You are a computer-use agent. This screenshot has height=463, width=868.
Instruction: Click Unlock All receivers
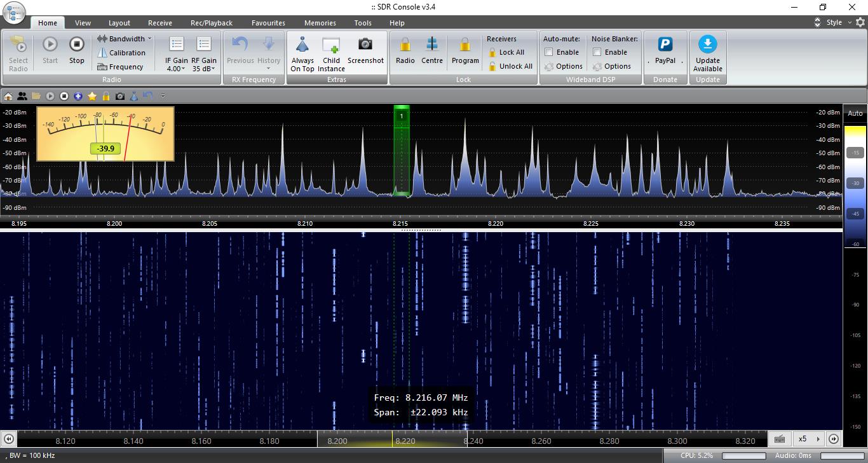511,66
